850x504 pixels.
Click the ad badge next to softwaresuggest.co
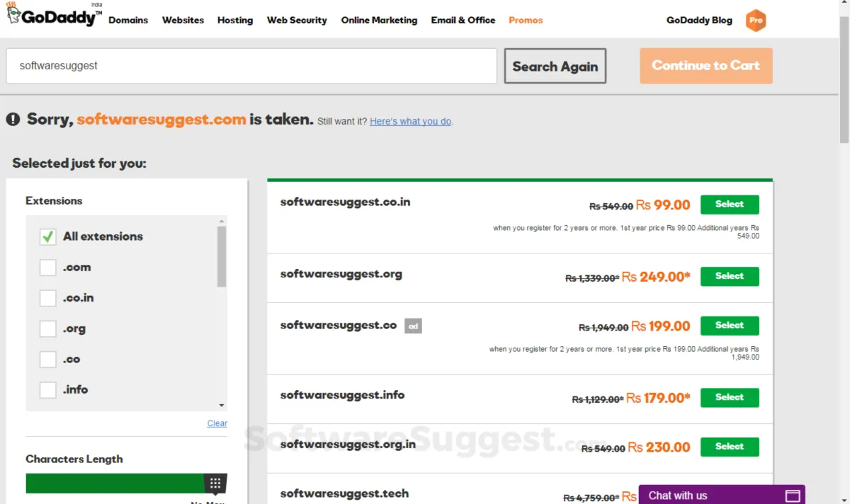[x=413, y=326]
